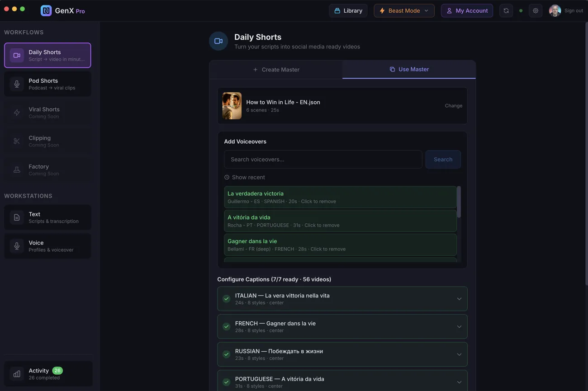Open the Beast Mode dropdown
This screenshot has height=391, width=588.
(404, 10)
